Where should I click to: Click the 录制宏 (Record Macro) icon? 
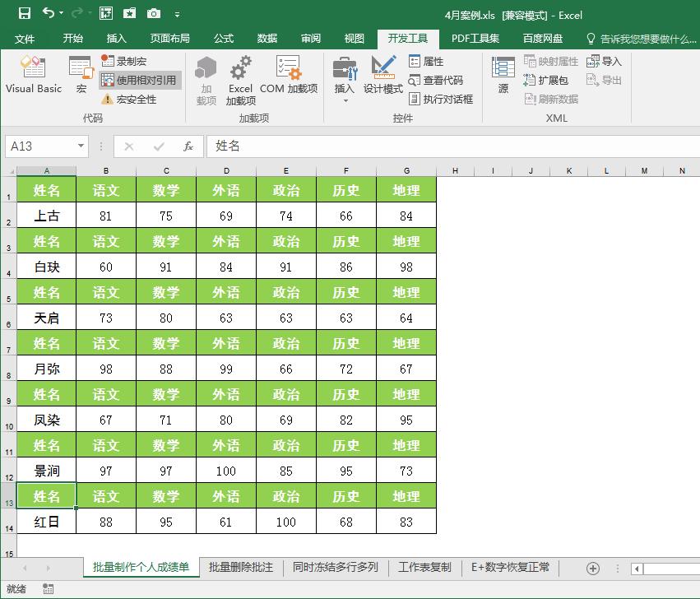(108, 59)
